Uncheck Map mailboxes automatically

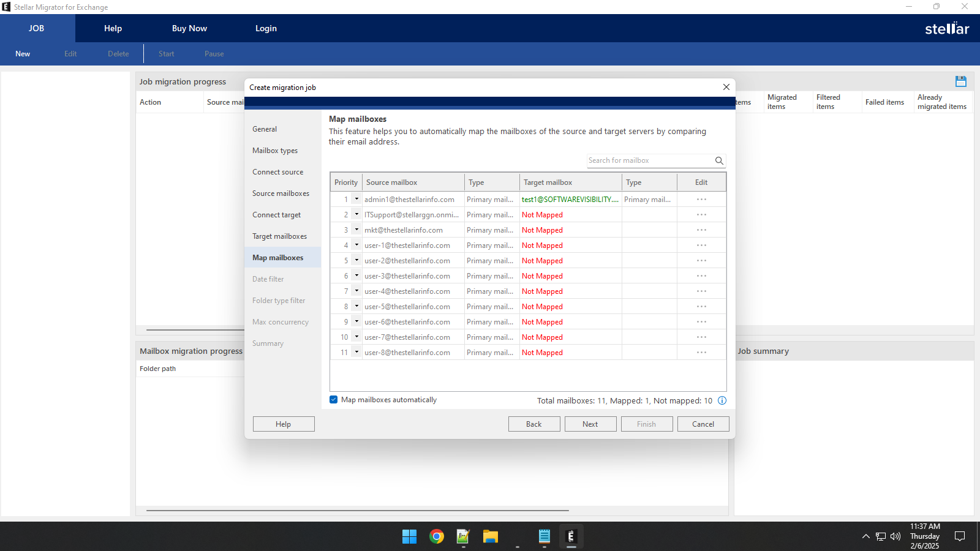[334, 400]
